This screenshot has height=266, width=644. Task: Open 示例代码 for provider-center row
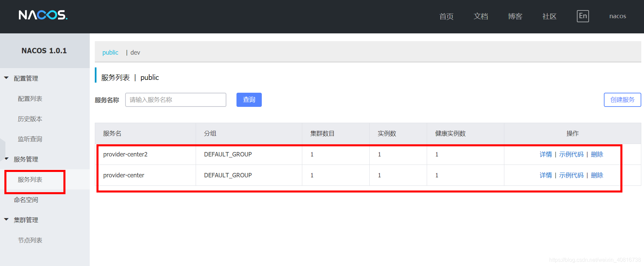pos(571,175)
